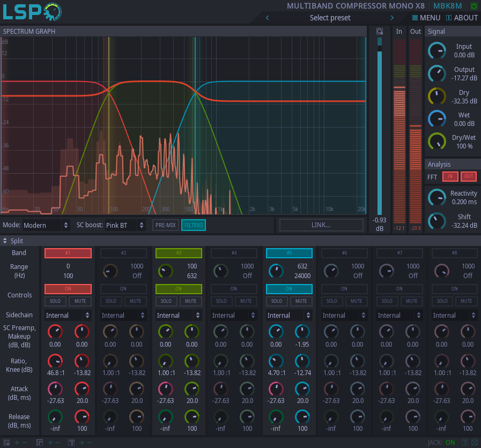The height and width of the screenshot is (448, 481).
Task: Enable the PRE-MIX toggle
Action: point(165,225)
